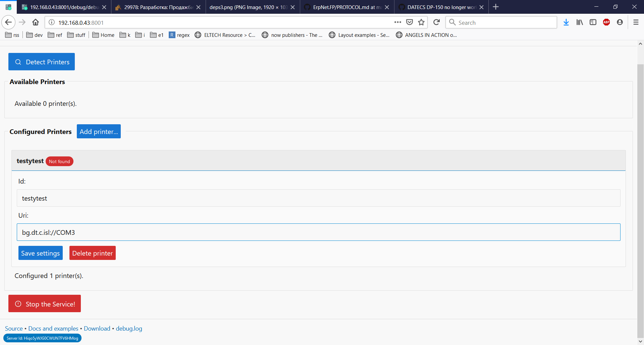Open the Library icon
The height and width of the screenshot is (345, 644).
pyautogui.click(x=580, y=22)
